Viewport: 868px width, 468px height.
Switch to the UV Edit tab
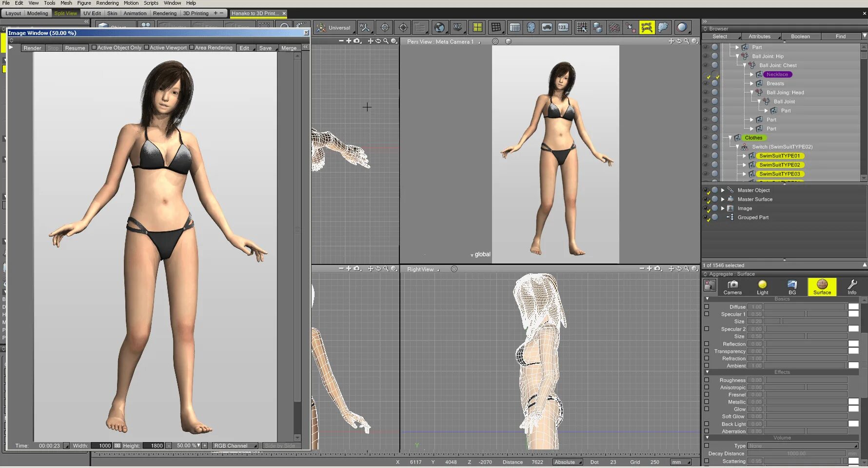92,13
